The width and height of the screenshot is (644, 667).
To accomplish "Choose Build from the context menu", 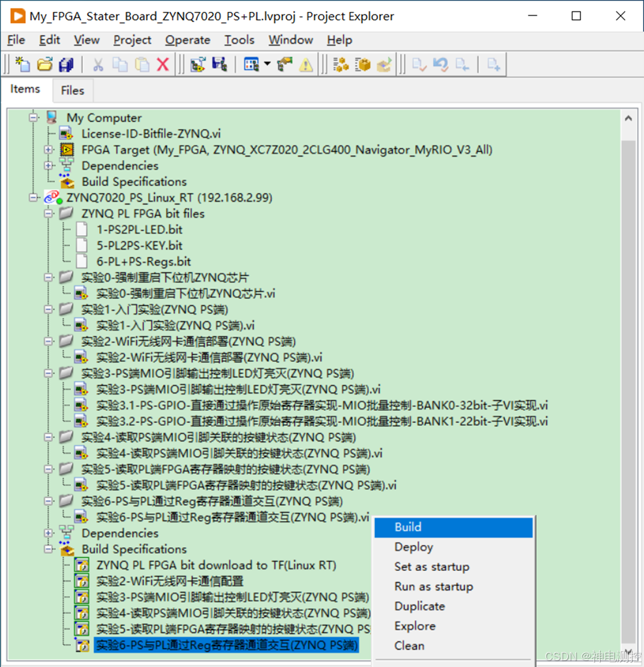I will [x=453, y=527].
